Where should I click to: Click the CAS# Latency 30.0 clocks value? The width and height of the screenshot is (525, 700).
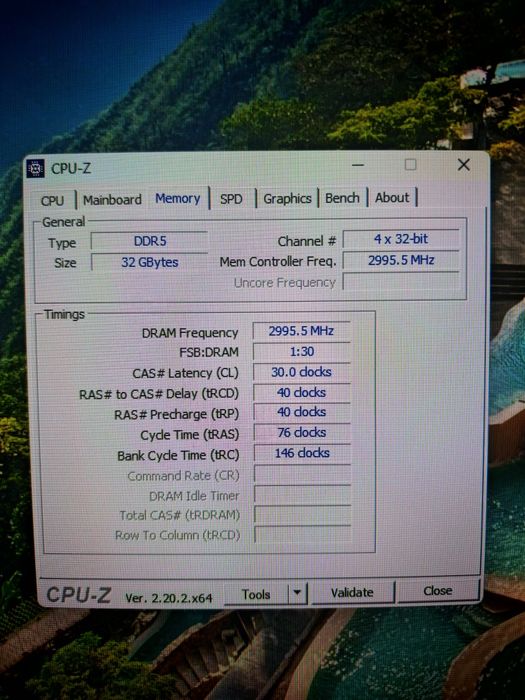301,372
